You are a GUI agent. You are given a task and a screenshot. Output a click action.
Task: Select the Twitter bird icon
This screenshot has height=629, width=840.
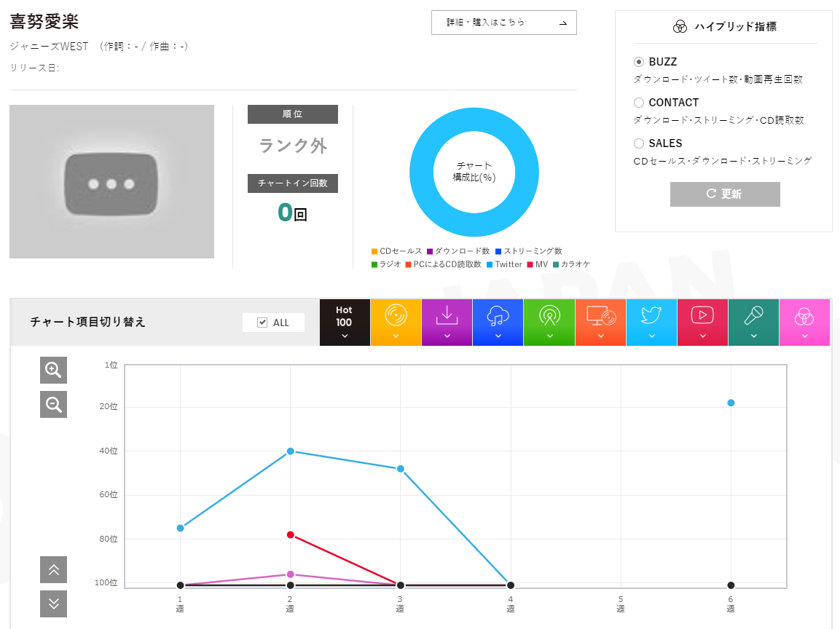[x=651, y=315]
